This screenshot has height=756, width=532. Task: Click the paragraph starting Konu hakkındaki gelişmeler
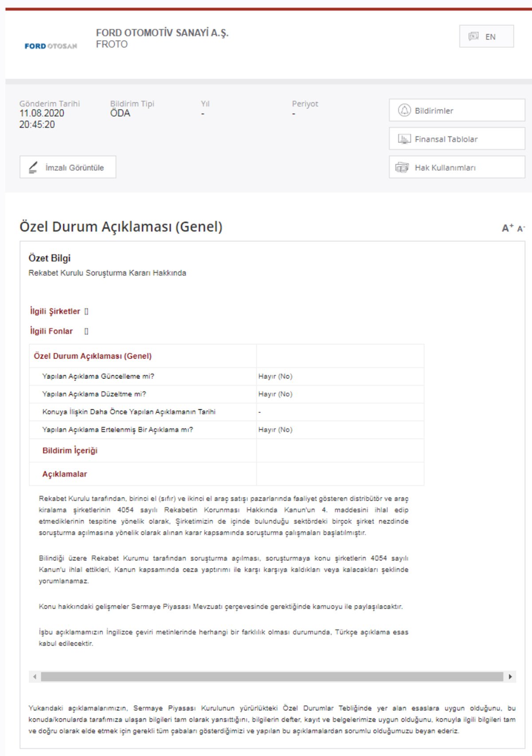(221, 607)
